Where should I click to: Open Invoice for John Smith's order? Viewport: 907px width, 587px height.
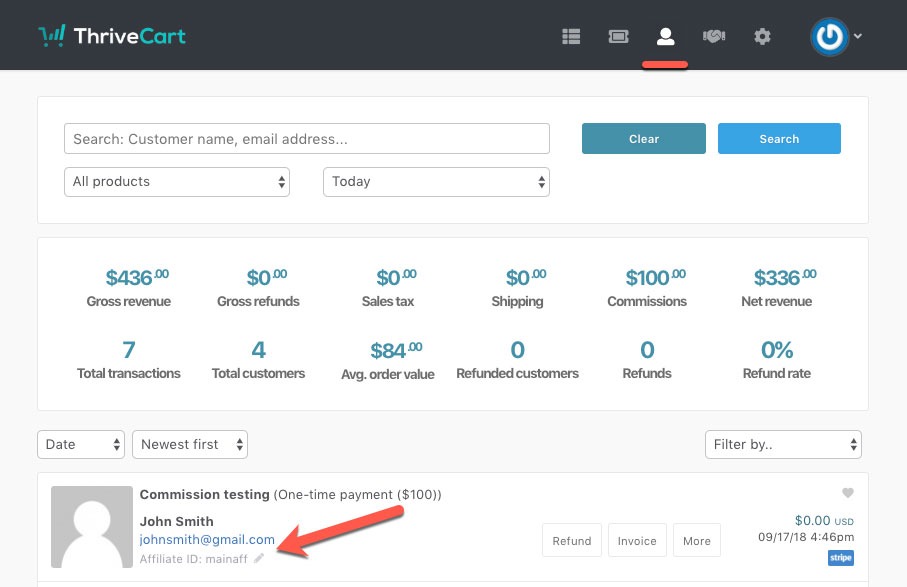click(x=637, y=541)
